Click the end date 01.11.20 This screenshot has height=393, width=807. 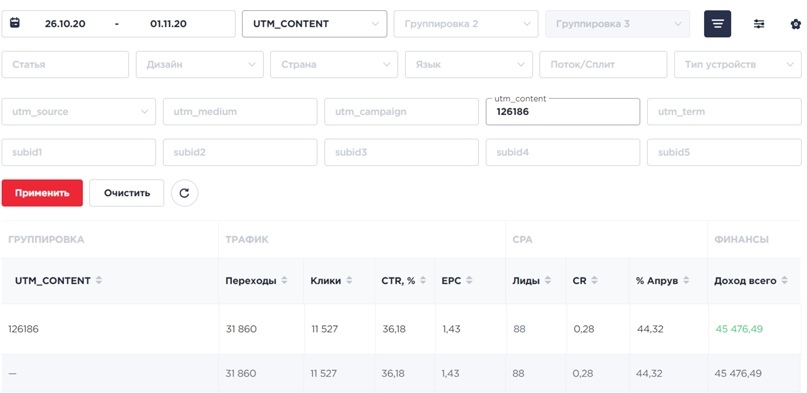(x=168, y=24)
